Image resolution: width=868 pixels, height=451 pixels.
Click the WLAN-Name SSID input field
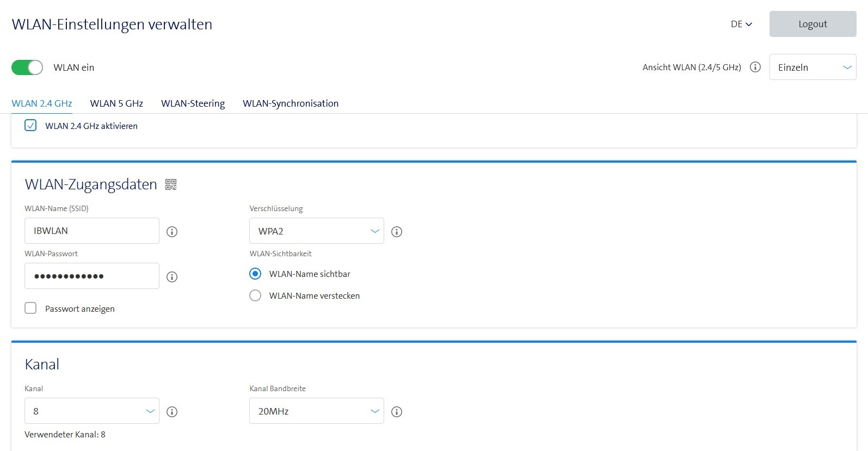(x=91, y=231)
